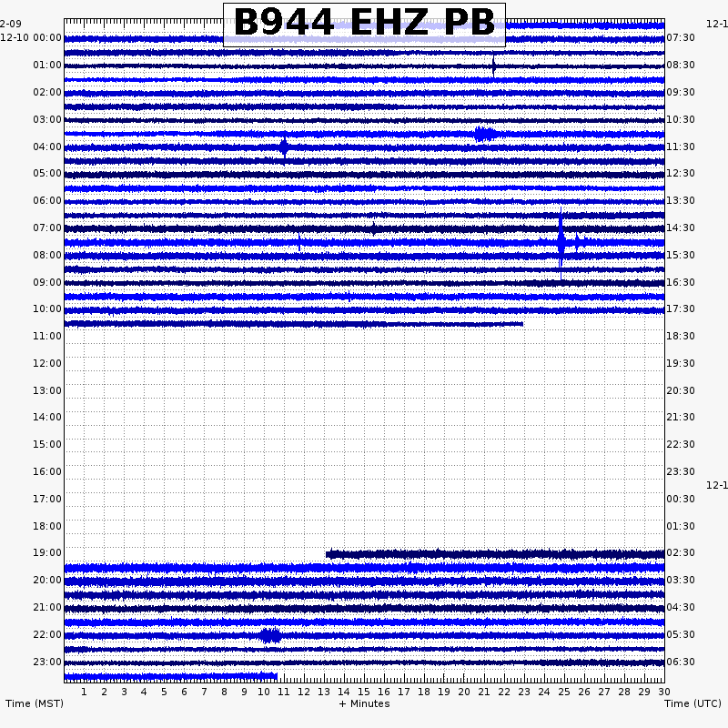This screenshot has height=728, width=728.
Task: Select the "22:30" UTC row label
Action: pyautogui.click(x=681, y=444)
